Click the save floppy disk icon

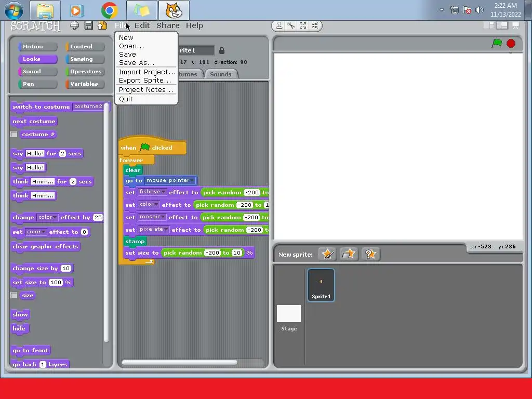tap(88, 25)
